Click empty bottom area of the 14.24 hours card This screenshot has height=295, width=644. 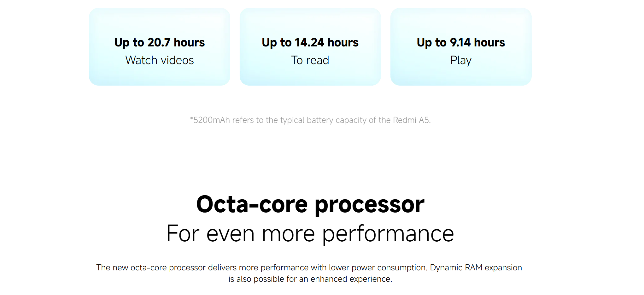(x=310, y=76)
